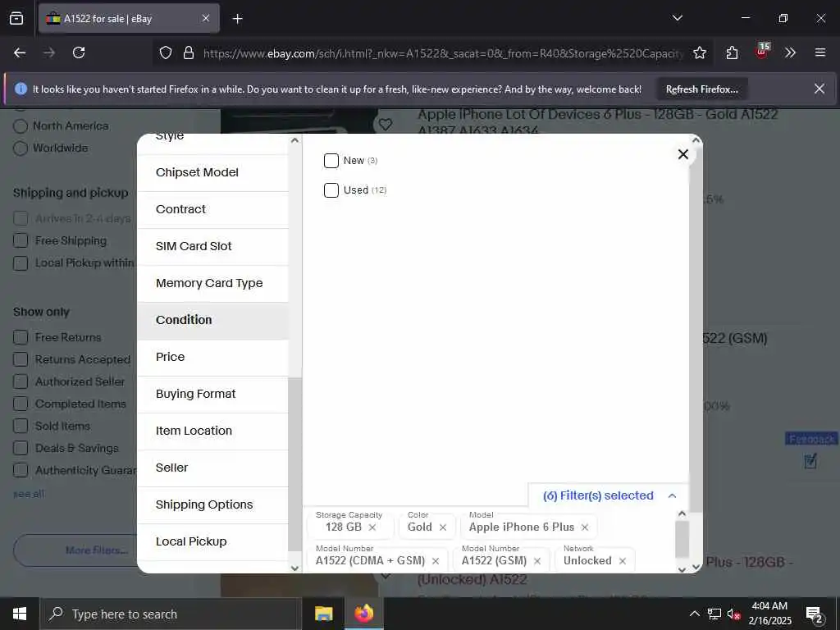
Task: Show hidden system tray icons
Action: click(x=694, y=614)
